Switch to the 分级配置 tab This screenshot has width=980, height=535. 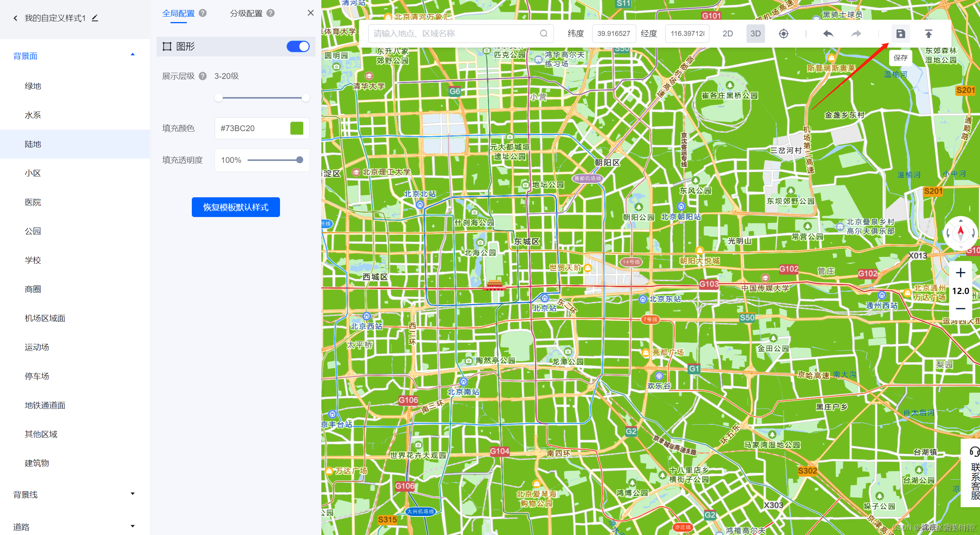coord(246,13)
